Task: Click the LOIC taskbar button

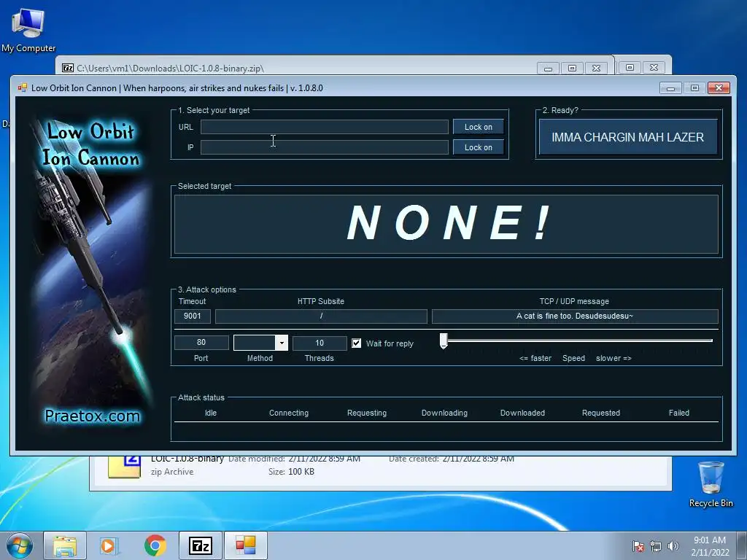Action: coord(246,545)
